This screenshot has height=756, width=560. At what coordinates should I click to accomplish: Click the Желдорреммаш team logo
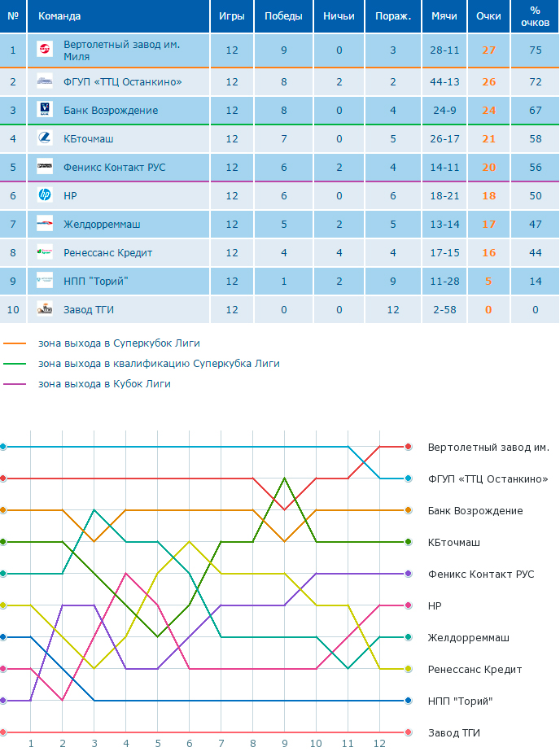pos(45,223)
